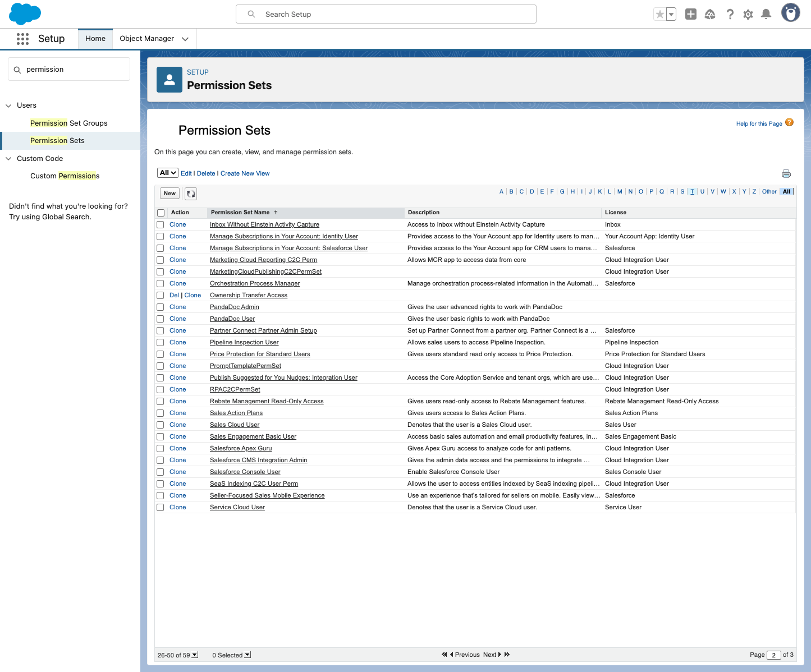Check the box for Ownership Transfer Access

[x=161, y=296]
